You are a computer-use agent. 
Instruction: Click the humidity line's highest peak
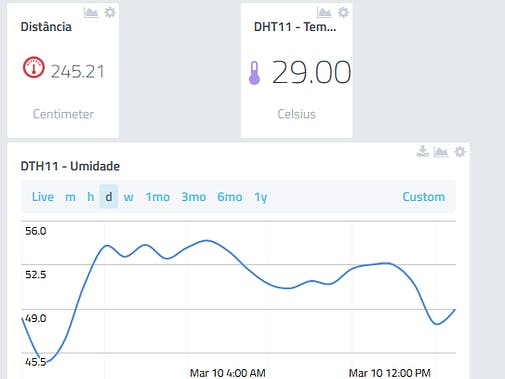[x=207, y=240]
